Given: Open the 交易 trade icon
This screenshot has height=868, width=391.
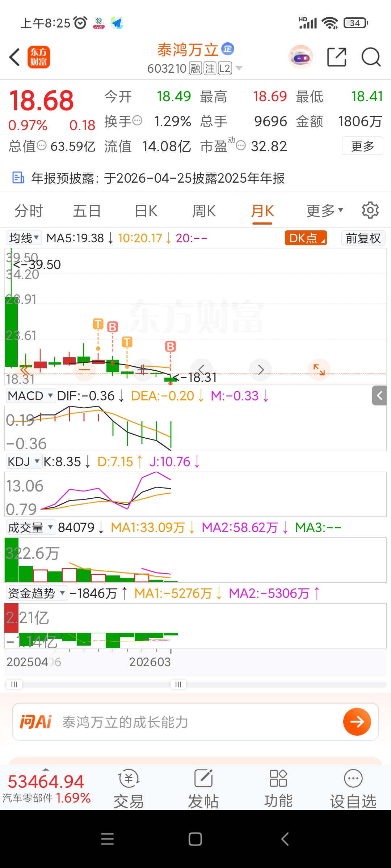Looking at the screenshot, I should tap(129, 788).
